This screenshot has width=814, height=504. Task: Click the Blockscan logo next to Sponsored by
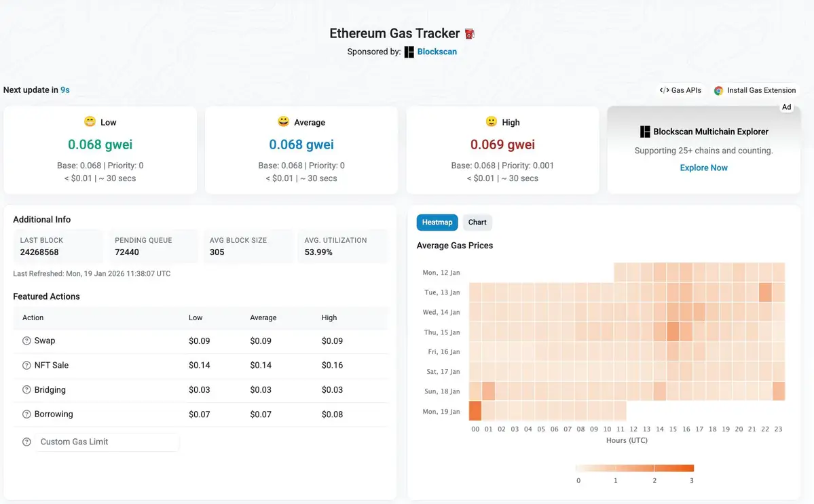click(x=408, y=51)
